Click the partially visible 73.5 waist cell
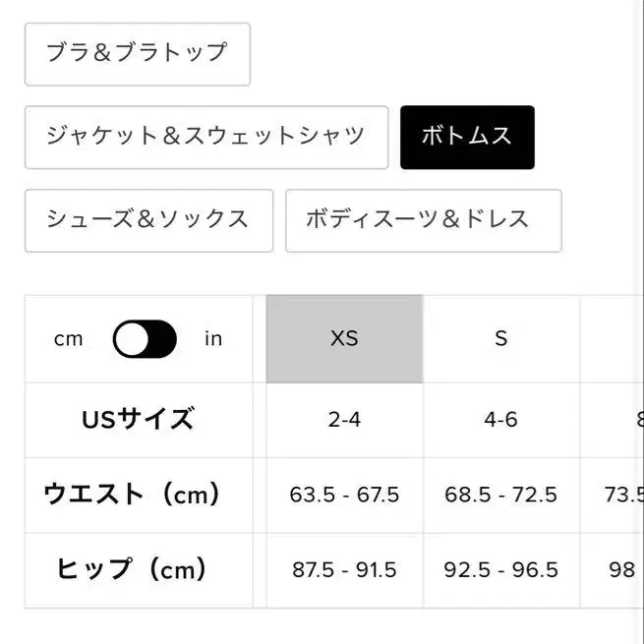The image size is (644, 644). (623, 495)
